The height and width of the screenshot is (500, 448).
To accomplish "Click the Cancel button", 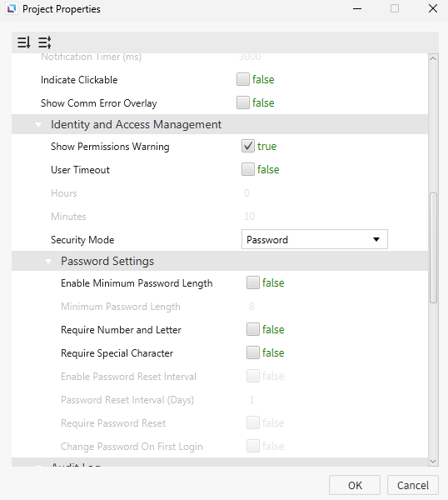I will [413, 485].
